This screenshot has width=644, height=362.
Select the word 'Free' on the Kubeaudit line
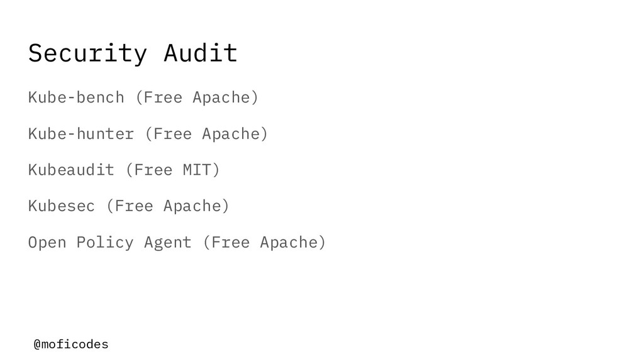[x=153, y=170]
